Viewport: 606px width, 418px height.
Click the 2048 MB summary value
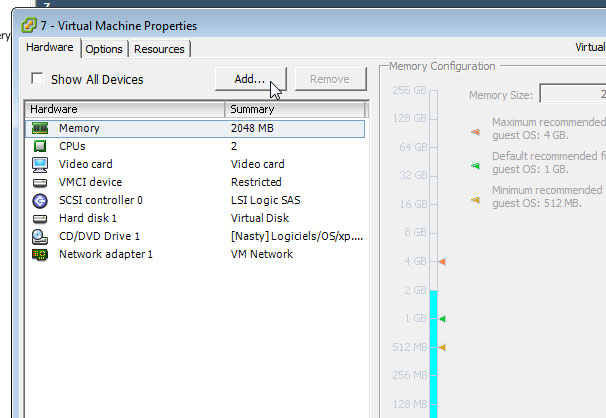[x=252, y=128]
